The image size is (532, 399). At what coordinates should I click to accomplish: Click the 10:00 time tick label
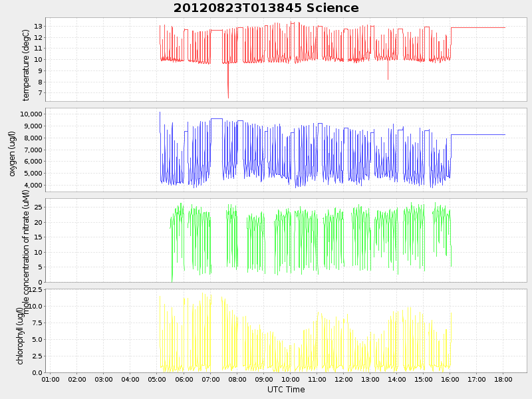[x=291, y=379]
